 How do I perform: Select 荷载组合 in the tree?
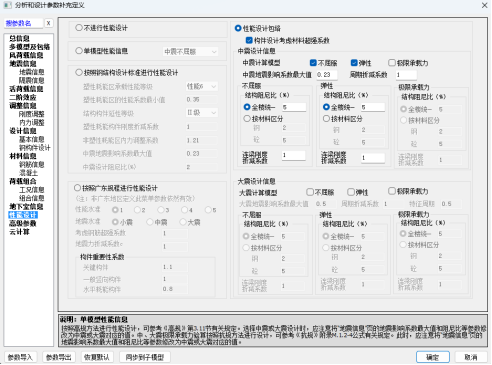pyautogui.click(x=23, y=181)
